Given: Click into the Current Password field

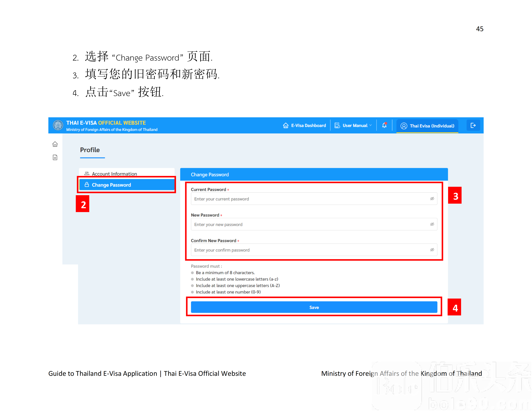Looking at the screenshot, I should 309,199.
